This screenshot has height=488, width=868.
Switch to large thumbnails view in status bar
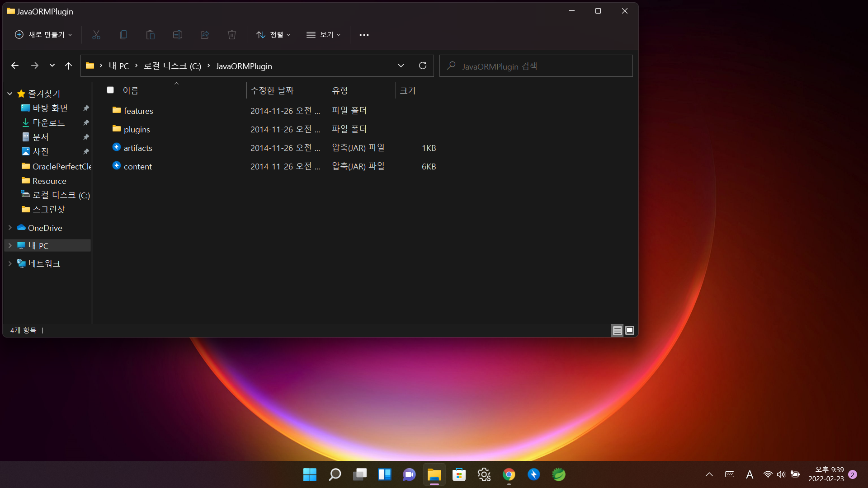pyautogui.click(x=630, y=331)
